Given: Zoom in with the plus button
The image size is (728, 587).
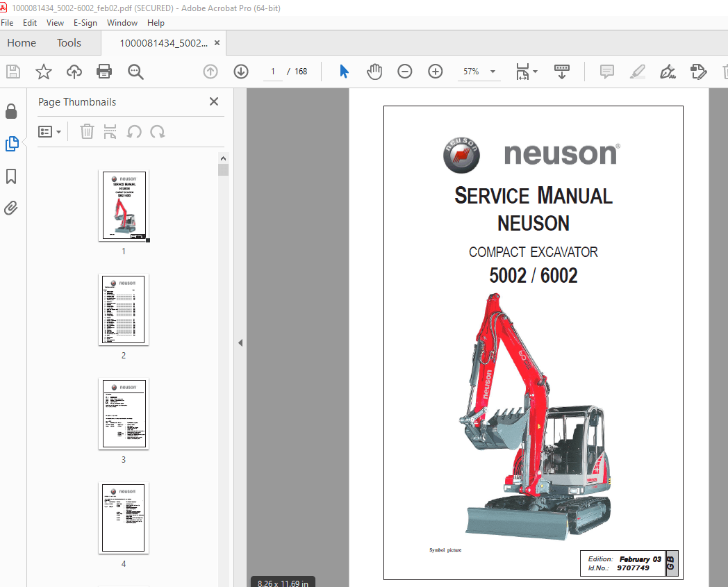Looking at the screenshot, I should click(x=435, y=72).
